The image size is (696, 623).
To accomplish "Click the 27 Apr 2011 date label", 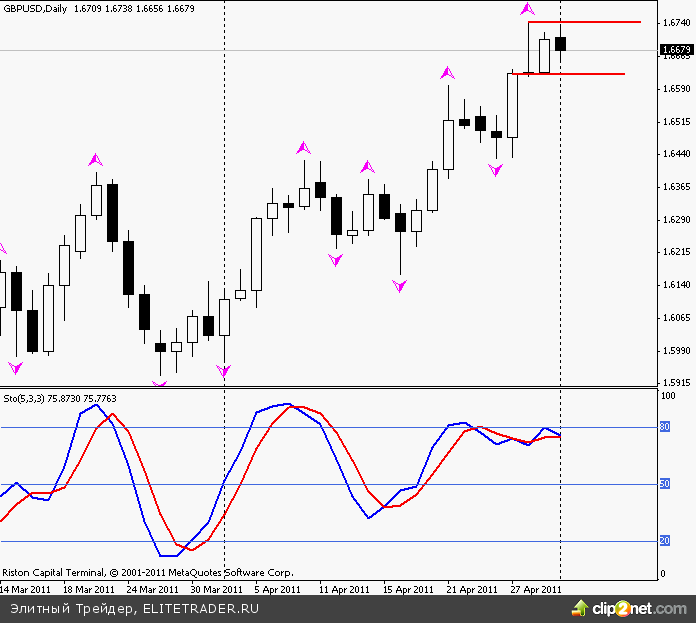I will tap(534, 590).
